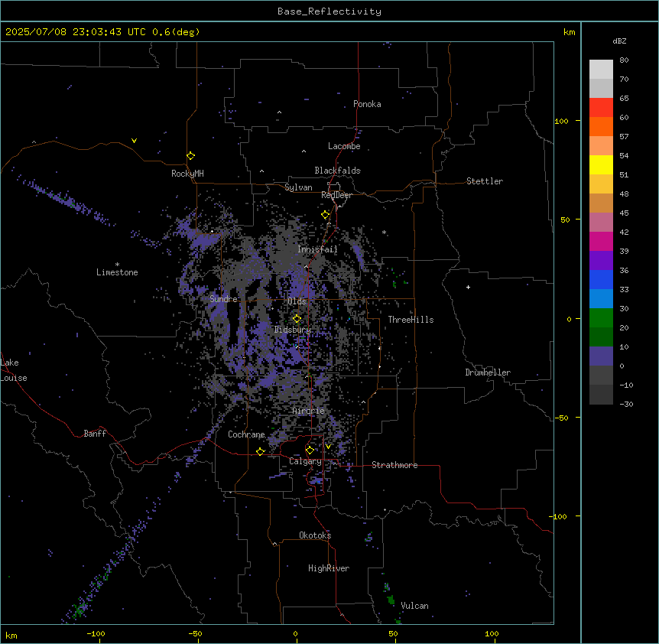
Task: Click the white caret marker west of Okotoks
Action: click(275, 544)
